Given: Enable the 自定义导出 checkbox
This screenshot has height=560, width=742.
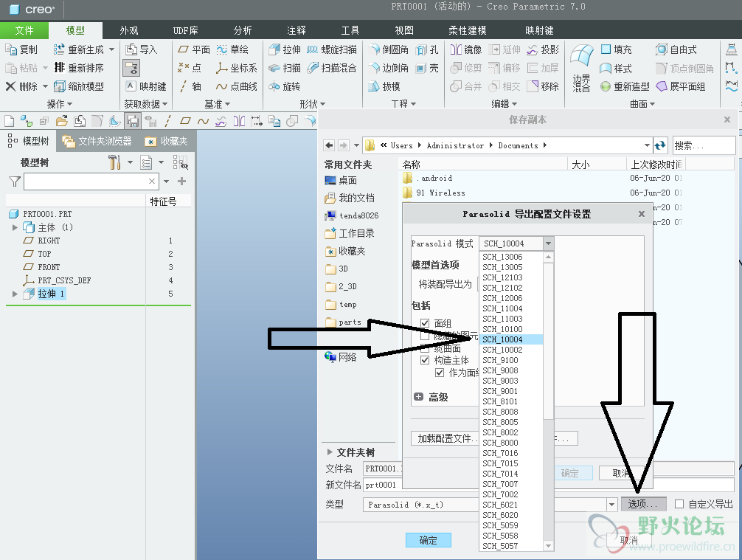Looking at the screenshot, I should 679,504.
